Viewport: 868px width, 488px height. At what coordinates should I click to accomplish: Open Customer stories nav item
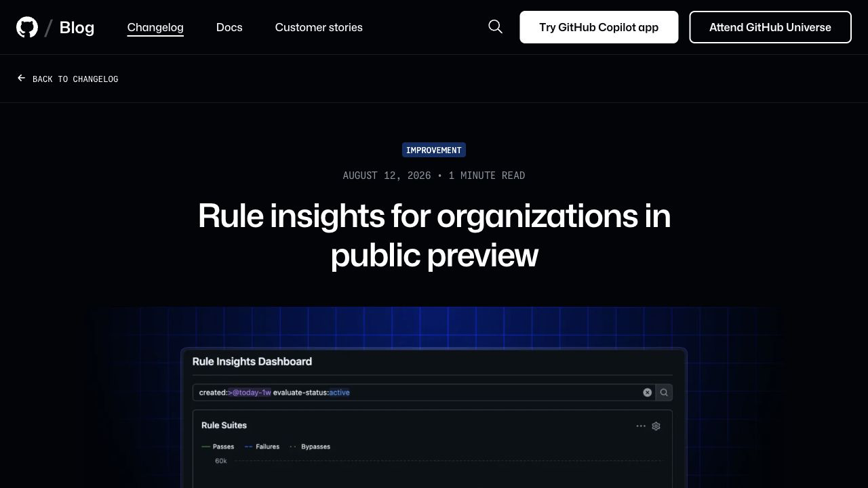tap(319, 27)
